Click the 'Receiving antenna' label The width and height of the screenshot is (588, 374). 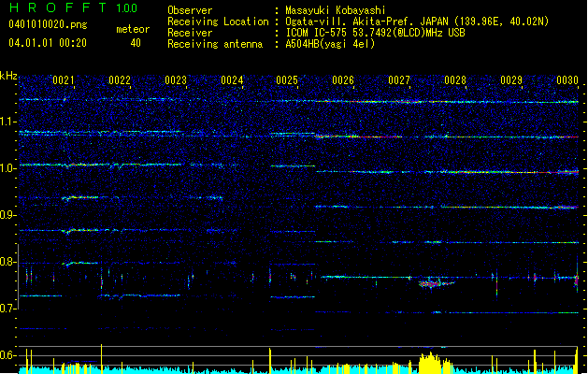pos(215,44)
